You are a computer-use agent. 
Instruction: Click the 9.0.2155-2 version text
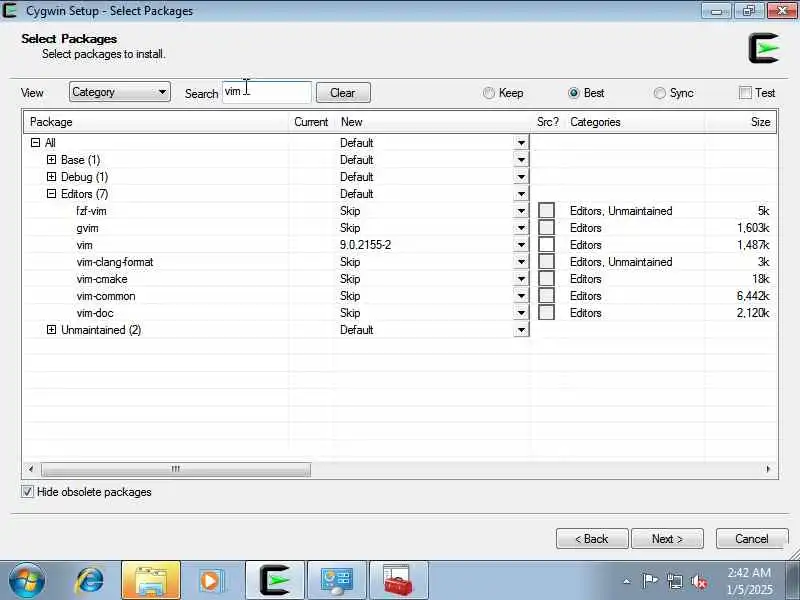(365, 245)
